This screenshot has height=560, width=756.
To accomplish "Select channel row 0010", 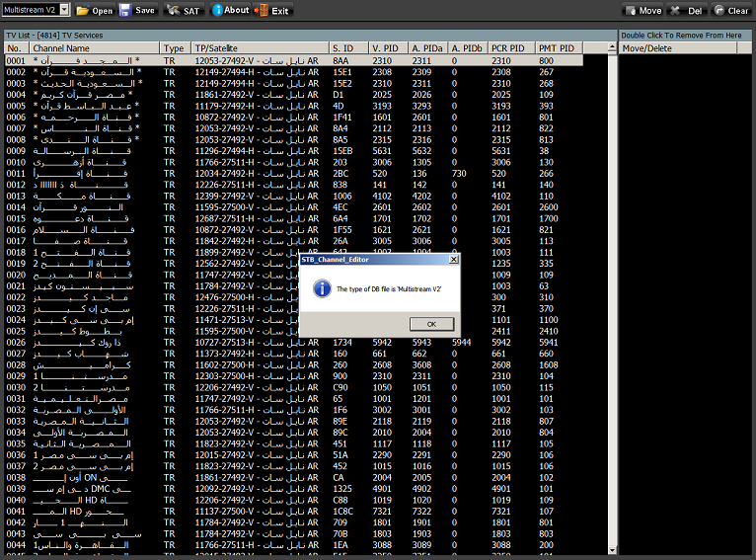I will point(294,162).
